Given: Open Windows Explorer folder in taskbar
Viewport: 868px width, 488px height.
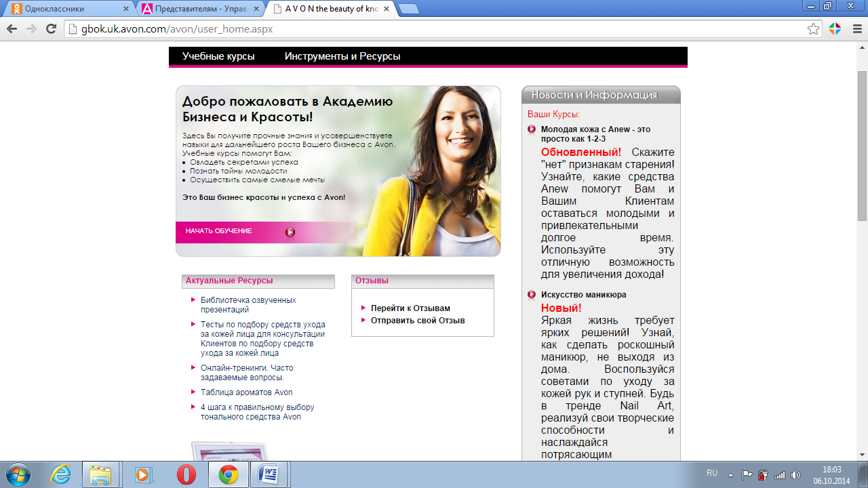Looking at the screenshot, I should [x=100, y=474].
